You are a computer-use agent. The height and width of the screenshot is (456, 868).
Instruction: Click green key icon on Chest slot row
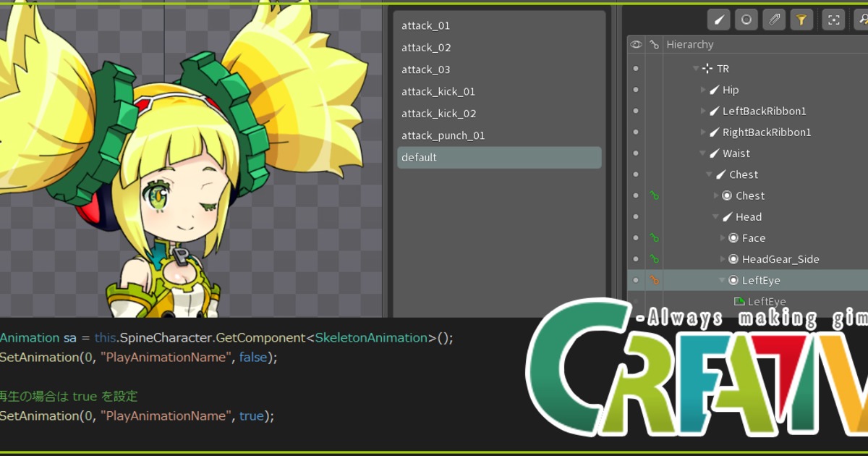point(655,195)
